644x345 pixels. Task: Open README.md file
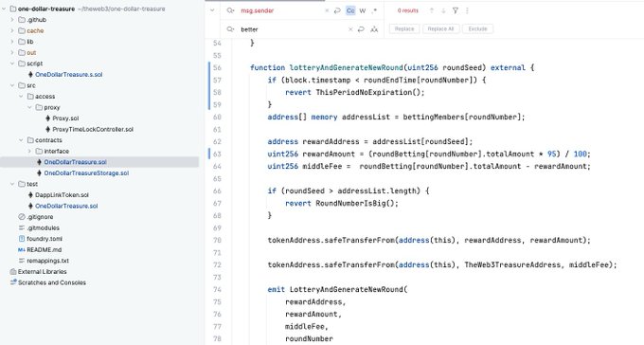pyautogui.click(x=44, y=249)
